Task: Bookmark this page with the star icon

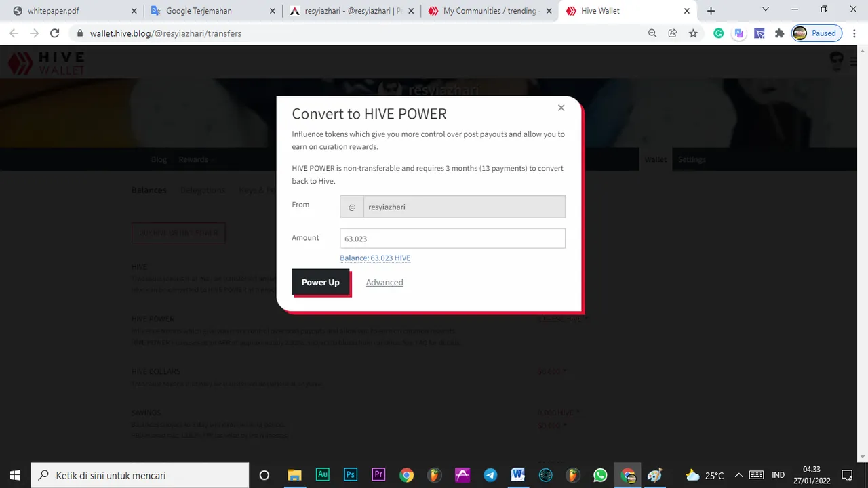Action: 693,33
